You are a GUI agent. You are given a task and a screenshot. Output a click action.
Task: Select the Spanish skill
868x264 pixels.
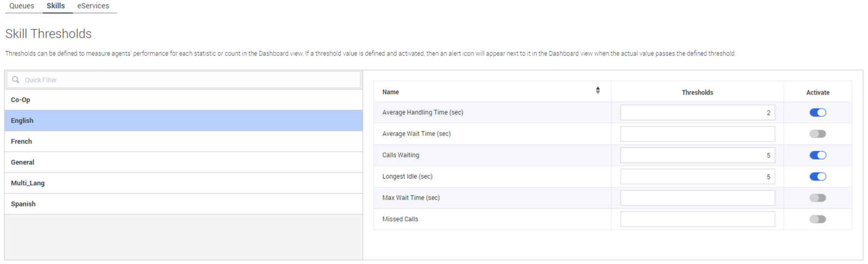[x=184, y=204]
